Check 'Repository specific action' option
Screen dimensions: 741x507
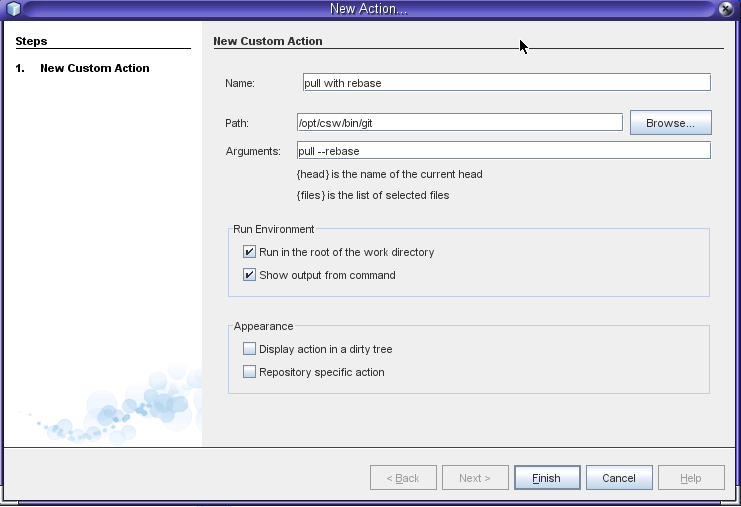[250, 372]
